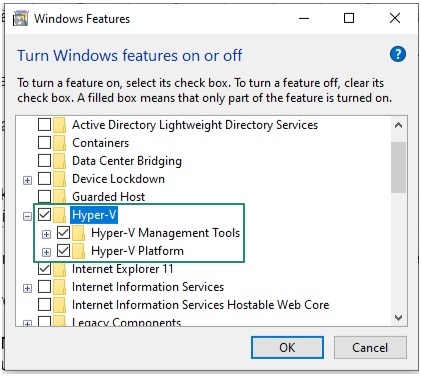Confirm changes with the OK button
Screen dimensions: 421x376
[287, 347]
